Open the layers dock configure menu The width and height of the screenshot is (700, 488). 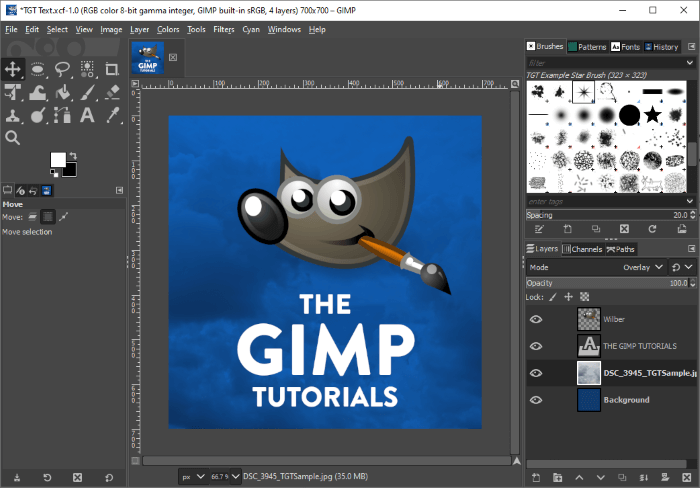point(692,249)
